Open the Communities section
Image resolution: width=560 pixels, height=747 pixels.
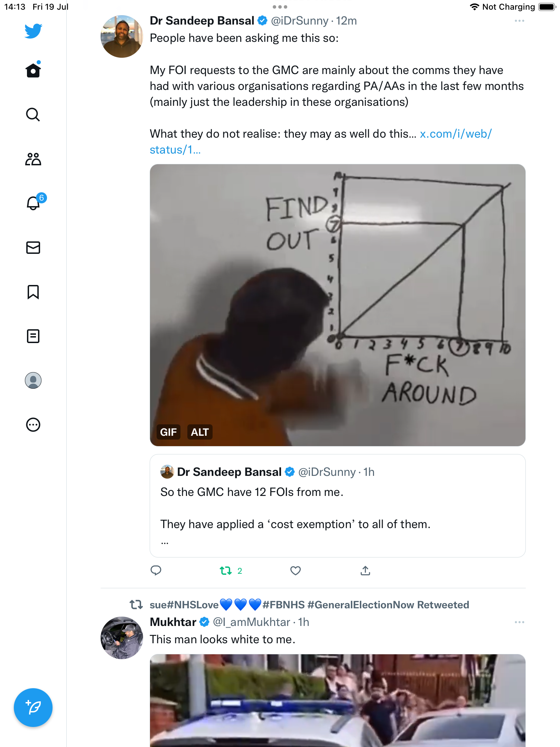33,159
